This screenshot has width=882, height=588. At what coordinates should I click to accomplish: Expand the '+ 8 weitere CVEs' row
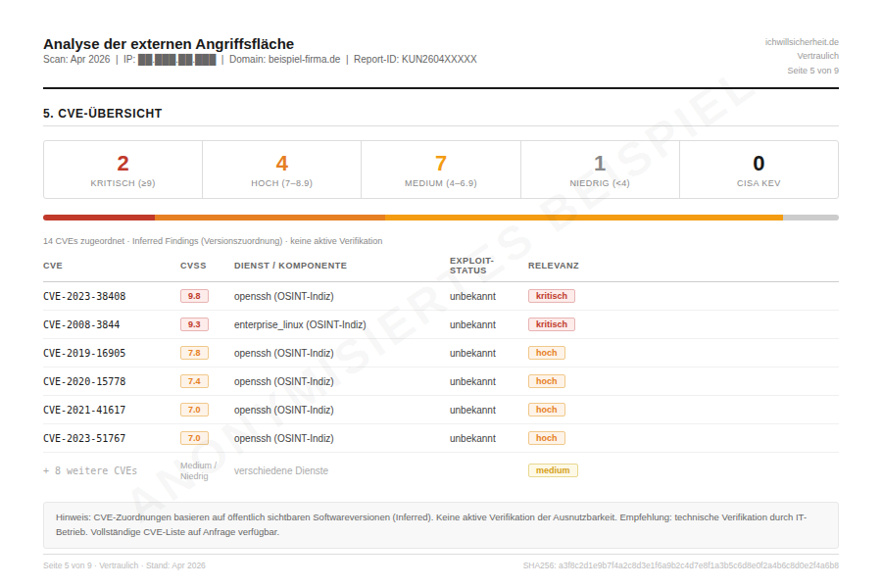(x=90, y=470)
